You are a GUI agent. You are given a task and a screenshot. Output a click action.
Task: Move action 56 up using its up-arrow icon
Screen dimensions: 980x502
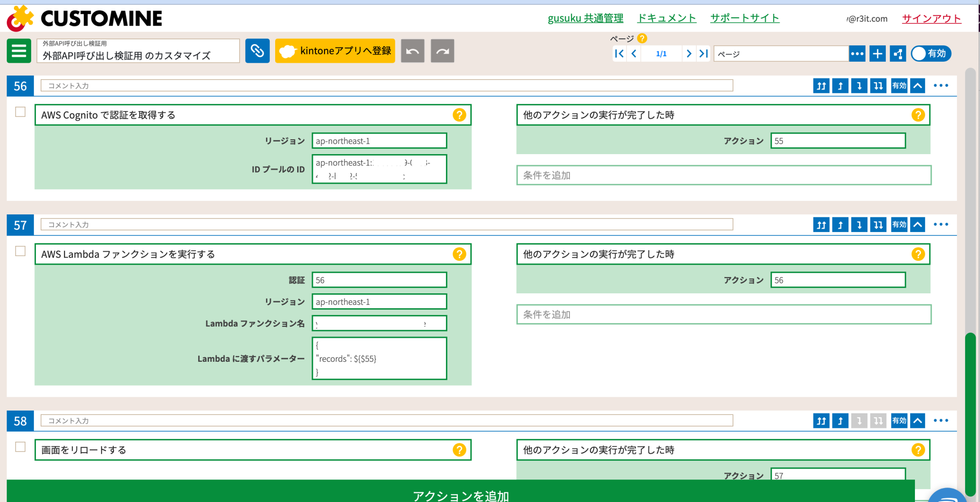point(840,85)
